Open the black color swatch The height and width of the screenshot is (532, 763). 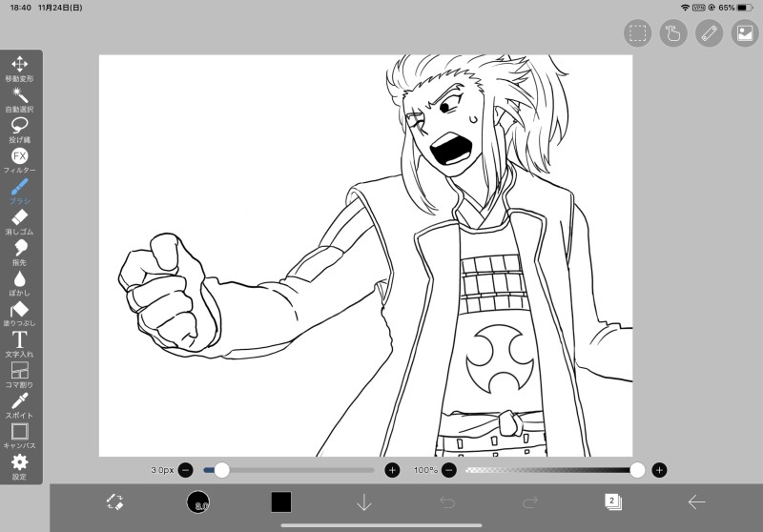[281, 501]
